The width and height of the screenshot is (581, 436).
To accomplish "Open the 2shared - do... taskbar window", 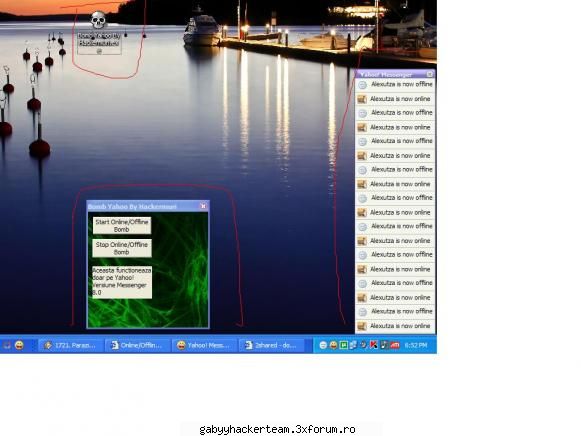I will click(272, 345).
